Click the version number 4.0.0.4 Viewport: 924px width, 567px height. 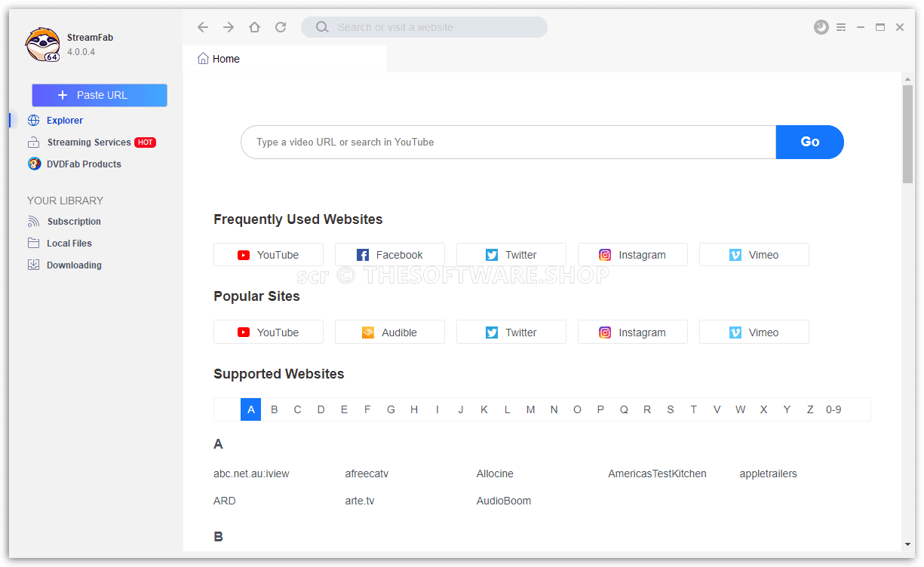(x=81, y=52)
